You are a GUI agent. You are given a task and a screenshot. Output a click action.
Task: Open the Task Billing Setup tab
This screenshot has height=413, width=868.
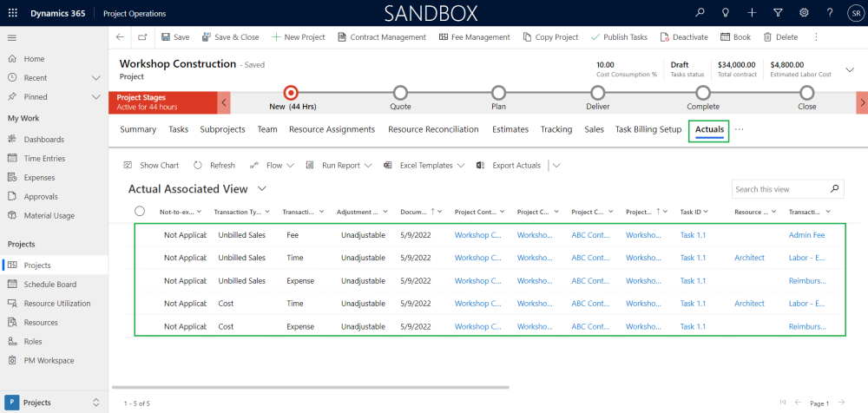click(x=648, y=129)
